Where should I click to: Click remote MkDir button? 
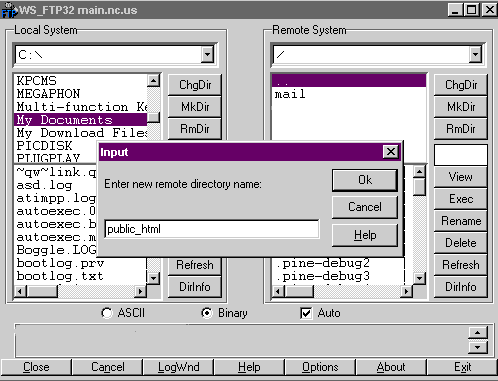click(461, 107)
